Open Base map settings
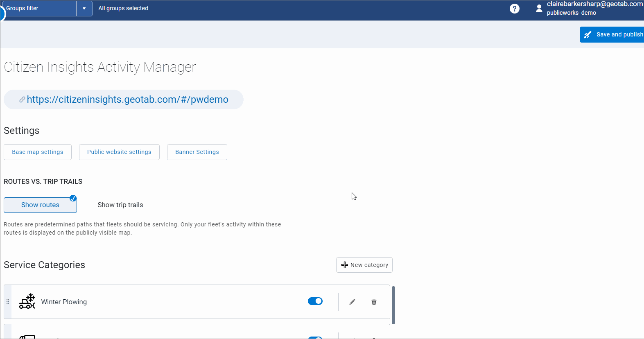This screenshot has height=339, width=644. [x=38, y=152]
